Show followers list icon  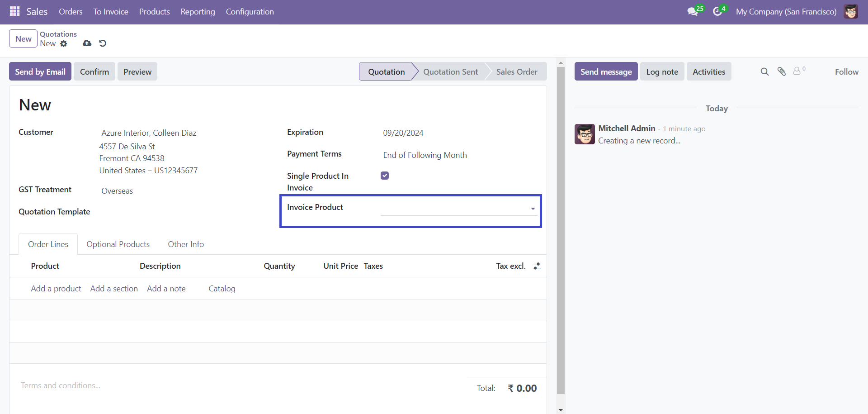pyautogui.click(x=799, y=71)
